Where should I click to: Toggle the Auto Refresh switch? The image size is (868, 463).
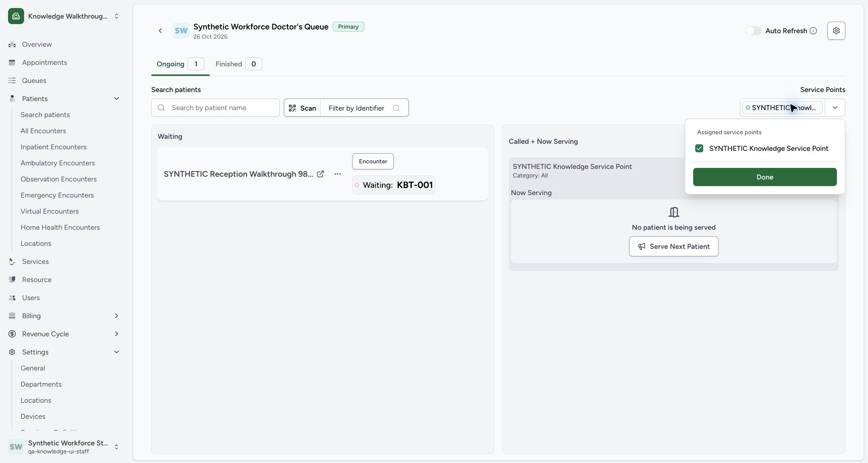tap(753, 31)
